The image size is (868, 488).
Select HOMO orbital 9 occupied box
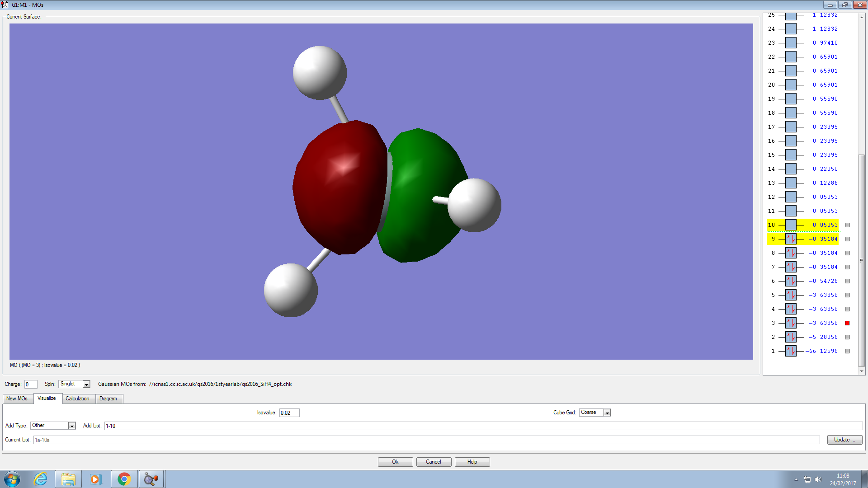coord(791,239)
